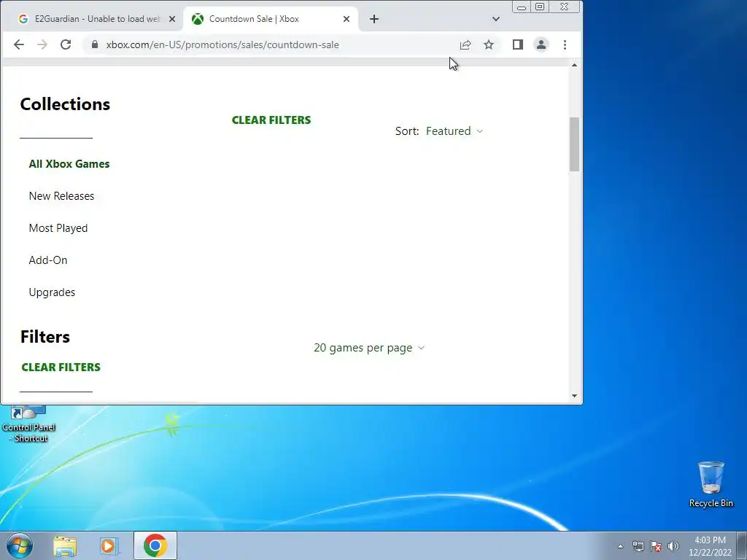Open a new tab with the plus button
Image resolution: width=747 pixels, height=560 pixels.
pyautogui.click(x=374, y=19)
